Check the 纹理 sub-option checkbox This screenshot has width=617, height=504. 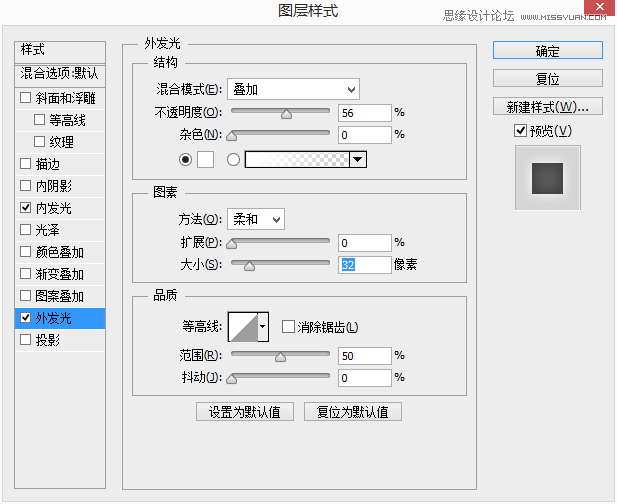[x=39, y=142]
